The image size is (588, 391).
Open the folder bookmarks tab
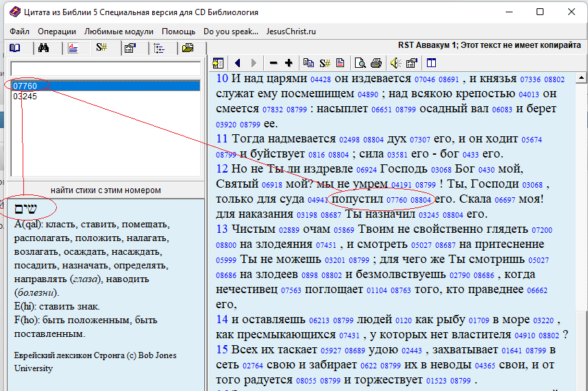pos(187,48)
